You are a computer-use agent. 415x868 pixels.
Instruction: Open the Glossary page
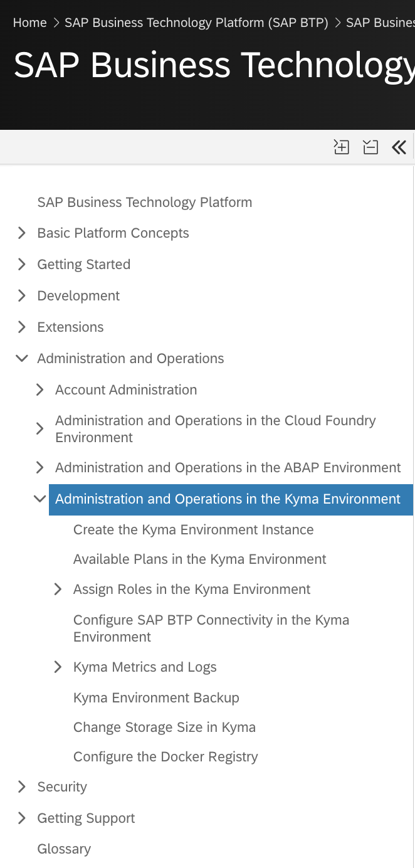(64, 849)
